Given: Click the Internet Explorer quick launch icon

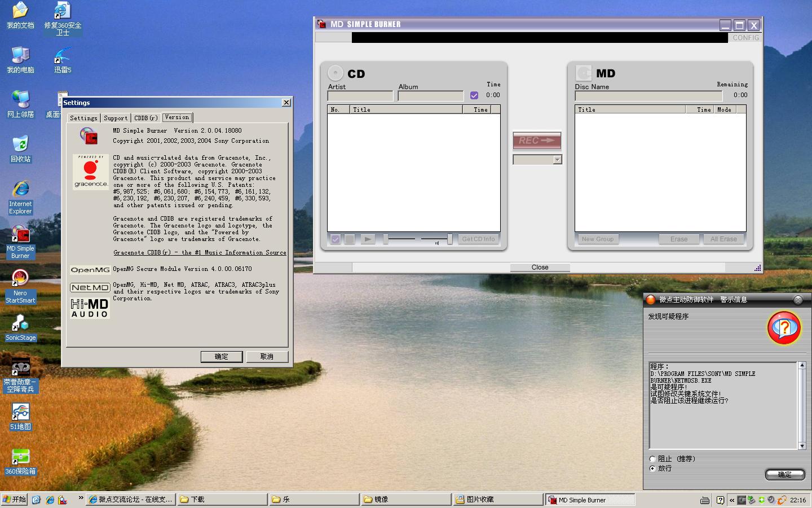Looking at the screenshot, I should click(50, 500).
